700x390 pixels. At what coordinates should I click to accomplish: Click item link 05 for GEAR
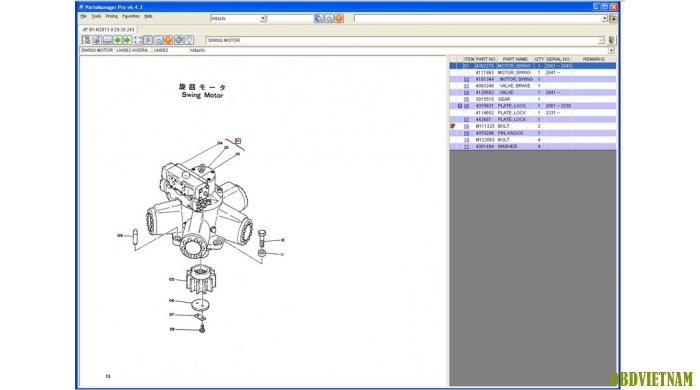point(467,100)
